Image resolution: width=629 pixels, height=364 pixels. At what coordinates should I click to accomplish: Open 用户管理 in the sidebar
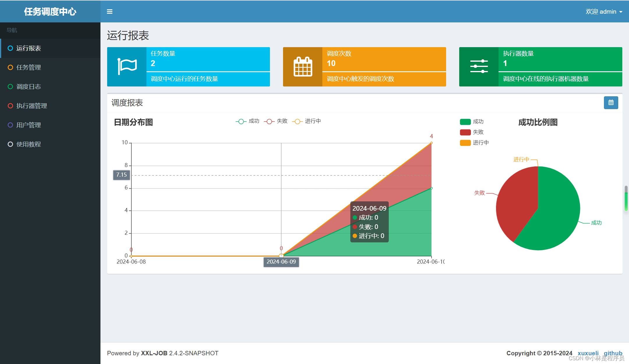50,125
